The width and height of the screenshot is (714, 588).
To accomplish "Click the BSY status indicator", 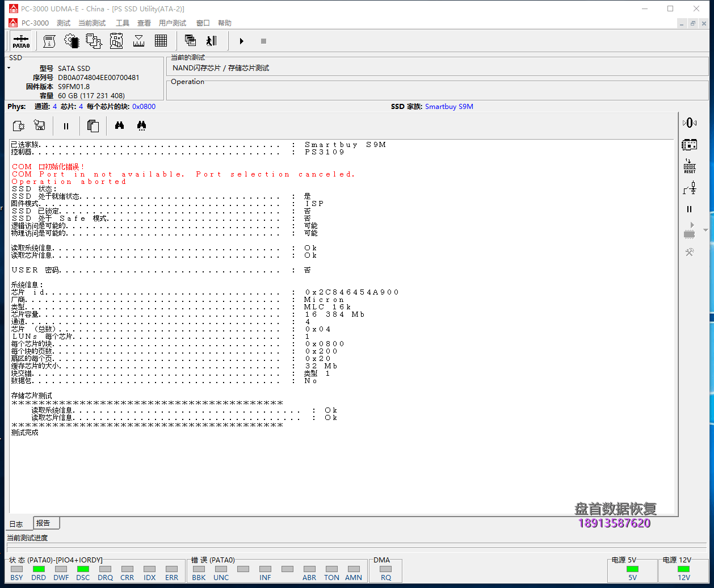I will point(17,569).
